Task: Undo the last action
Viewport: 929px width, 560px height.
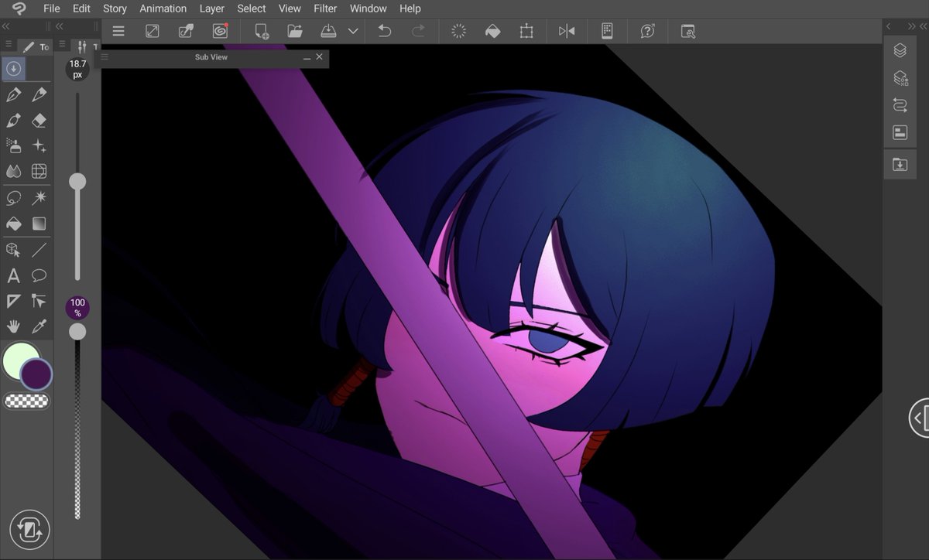Action: coord(384,31)
